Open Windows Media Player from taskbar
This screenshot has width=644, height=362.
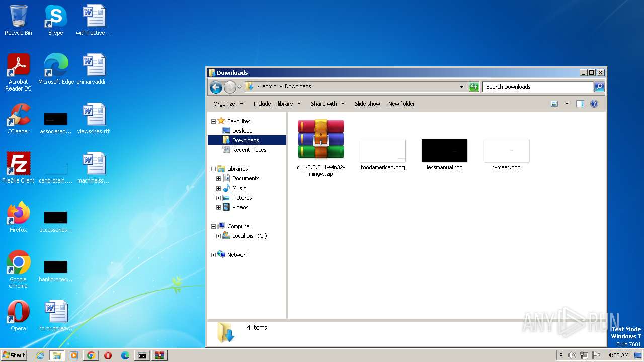pyautogui.click(x=74, y=355)
